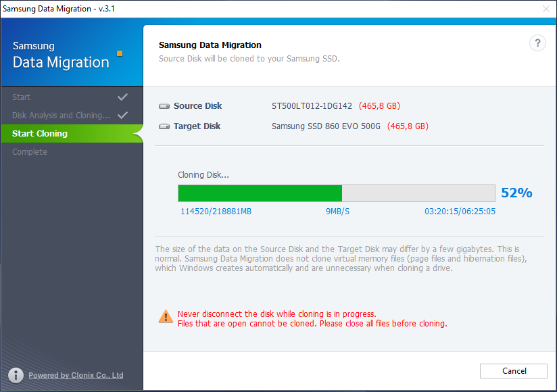This screenshot has height=392, width=557.
Task: Click the 03:20:15/06:25:05 time readout
Action: pyautogui.click(x=460, y=212)
